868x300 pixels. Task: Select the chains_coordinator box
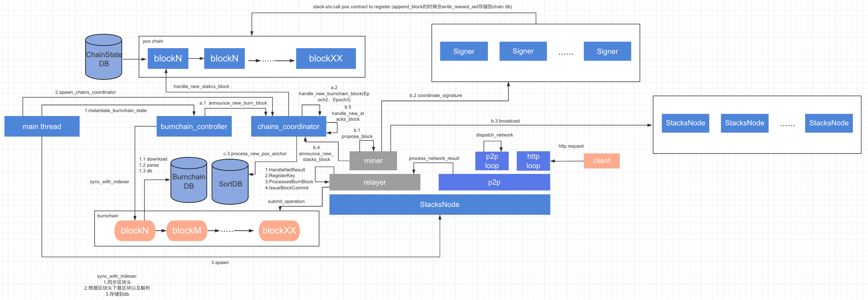(x=288, y=126)
